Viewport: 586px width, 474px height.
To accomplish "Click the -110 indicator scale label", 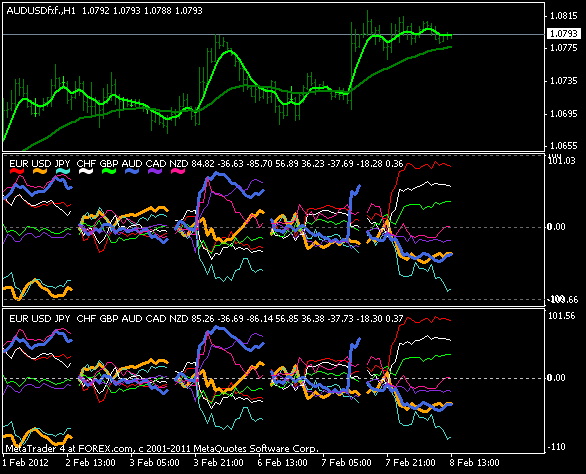I will coord(557,447).
